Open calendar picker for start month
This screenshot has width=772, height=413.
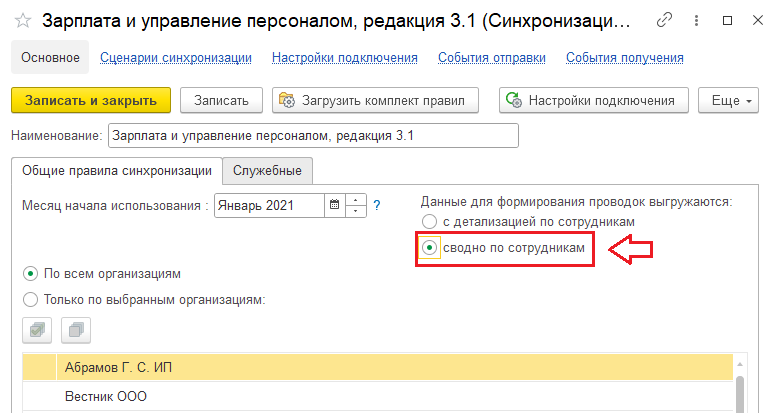[335, 205]
